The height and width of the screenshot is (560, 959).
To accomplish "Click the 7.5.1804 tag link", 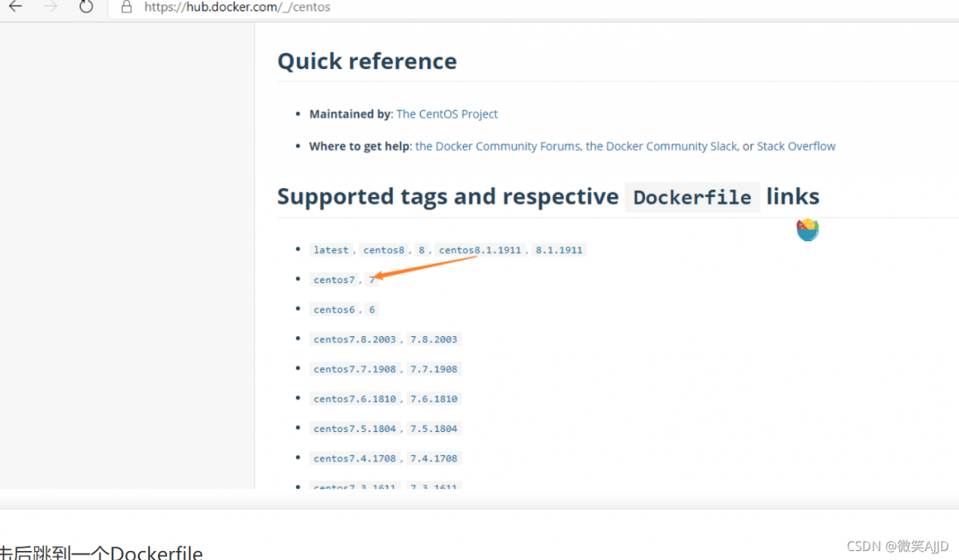I will 434,429.
